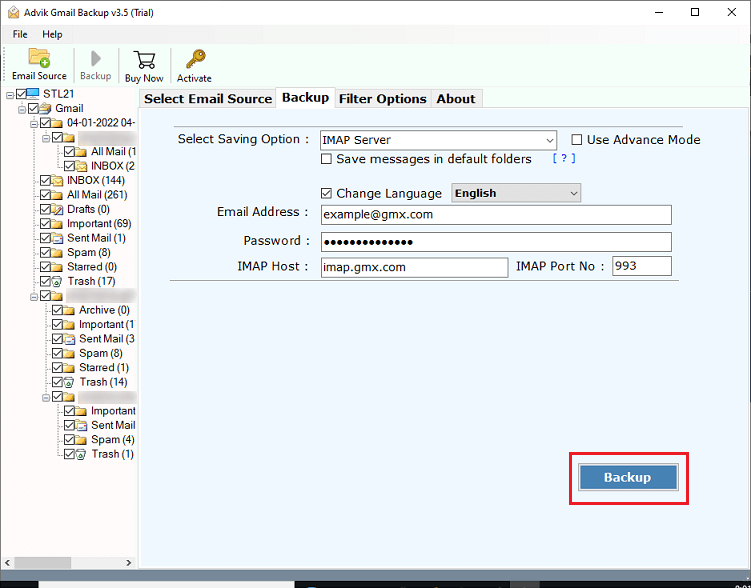Select the Gmail account folder icon
Image resolution: width=751 pixels, height=588 pixels.
coord(46,108)
